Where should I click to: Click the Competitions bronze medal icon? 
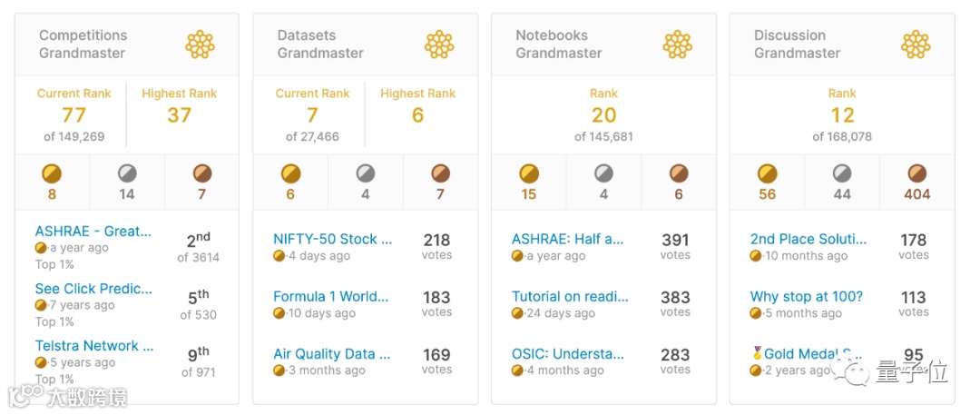coord(201,173)
